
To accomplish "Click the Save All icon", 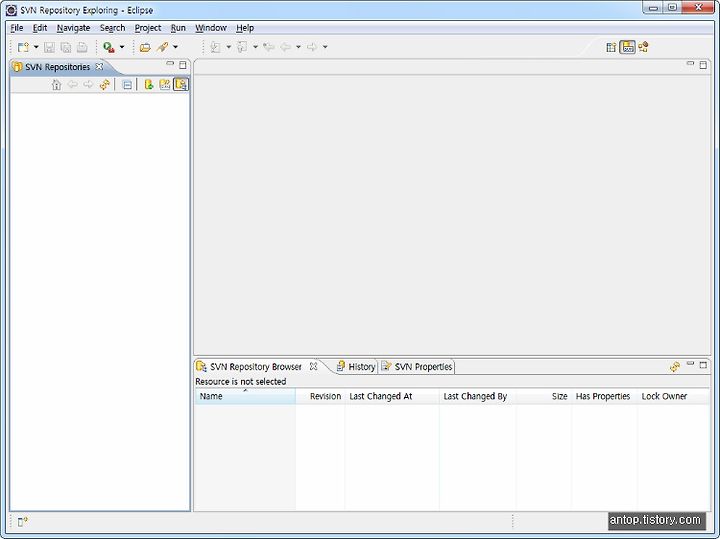I will [x=66, y=47].
